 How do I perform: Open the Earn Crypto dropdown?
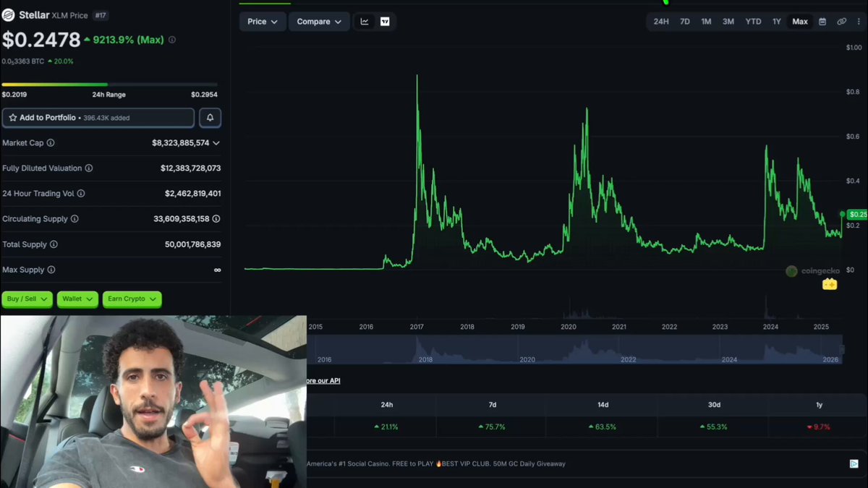click(x=132, y=299)
